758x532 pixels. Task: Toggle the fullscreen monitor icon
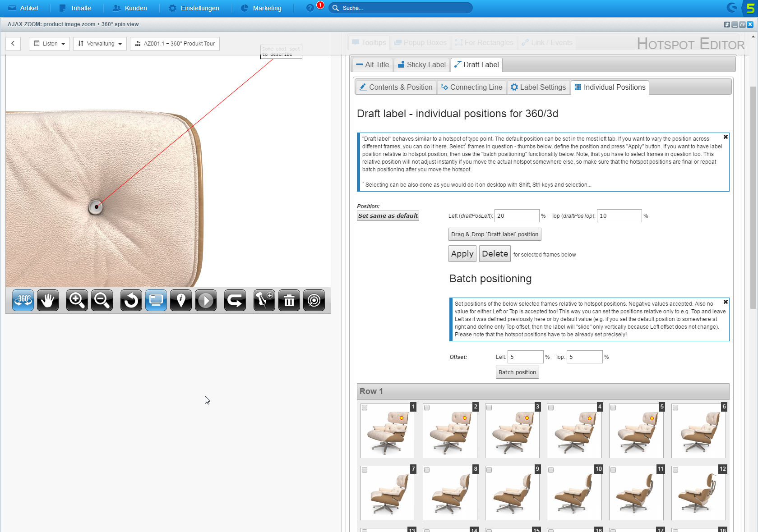click(156, 300)
